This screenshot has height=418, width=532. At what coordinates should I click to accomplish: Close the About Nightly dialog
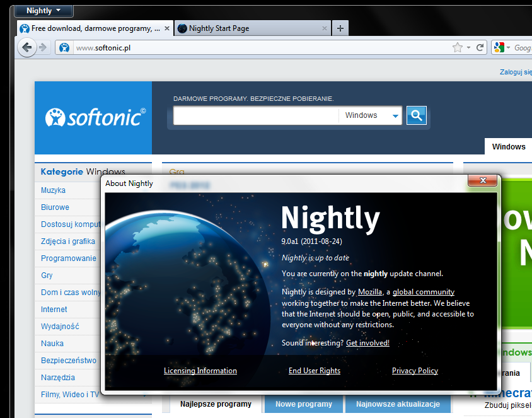482,180
